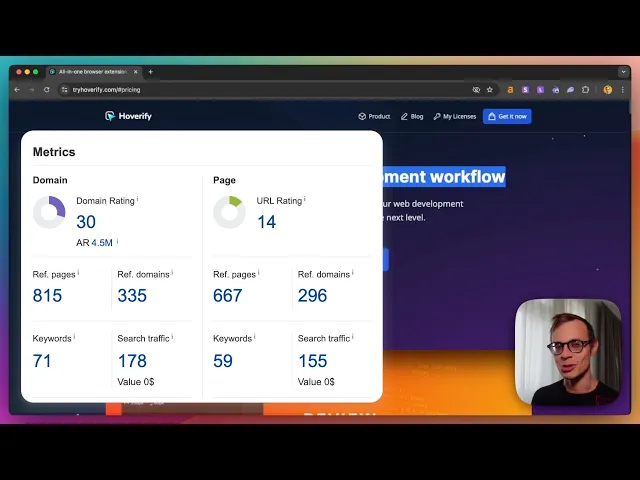Click the green URL Rating donut chart
Viewport: 640px width, 480px height.
point(229,212)
